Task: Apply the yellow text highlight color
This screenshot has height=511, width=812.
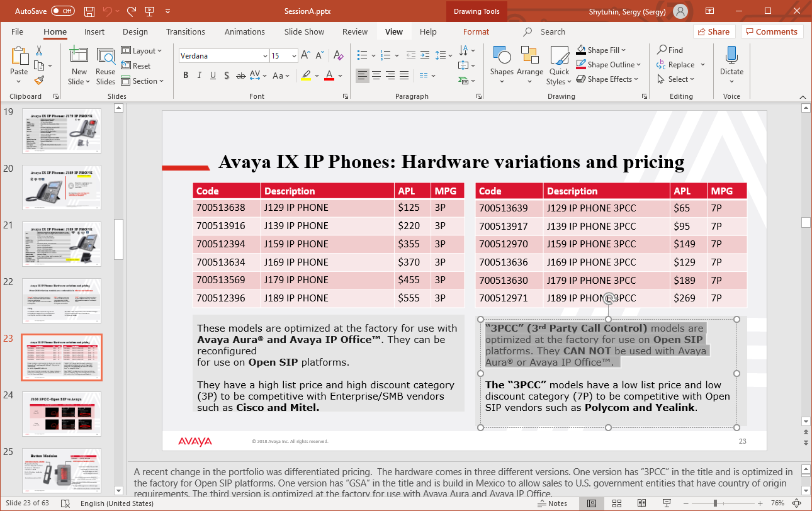Action: [306, 76]
